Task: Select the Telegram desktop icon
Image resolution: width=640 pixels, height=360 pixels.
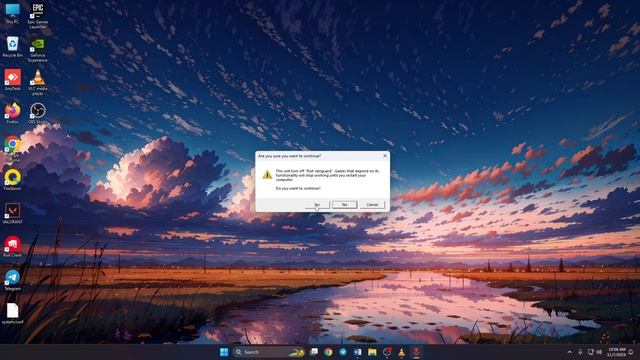Action: pyautogui.click(x=12, y=280)
